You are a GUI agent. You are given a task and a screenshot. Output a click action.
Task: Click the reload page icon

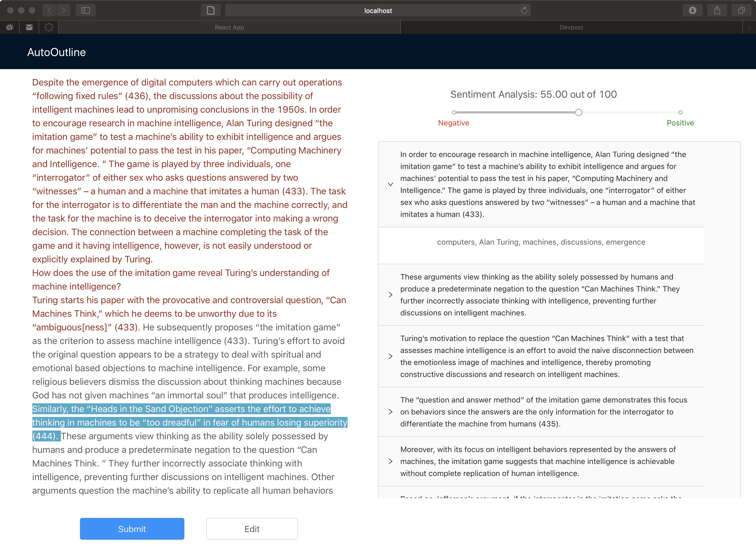(524, 11)
